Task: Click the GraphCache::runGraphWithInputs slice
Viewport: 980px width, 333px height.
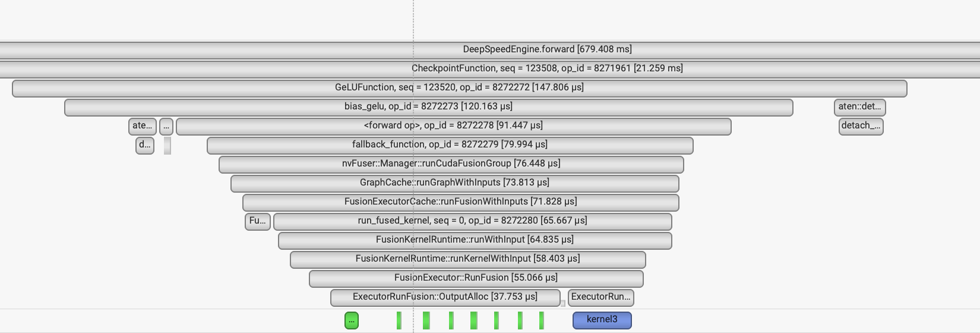Action: click(454, 183)
